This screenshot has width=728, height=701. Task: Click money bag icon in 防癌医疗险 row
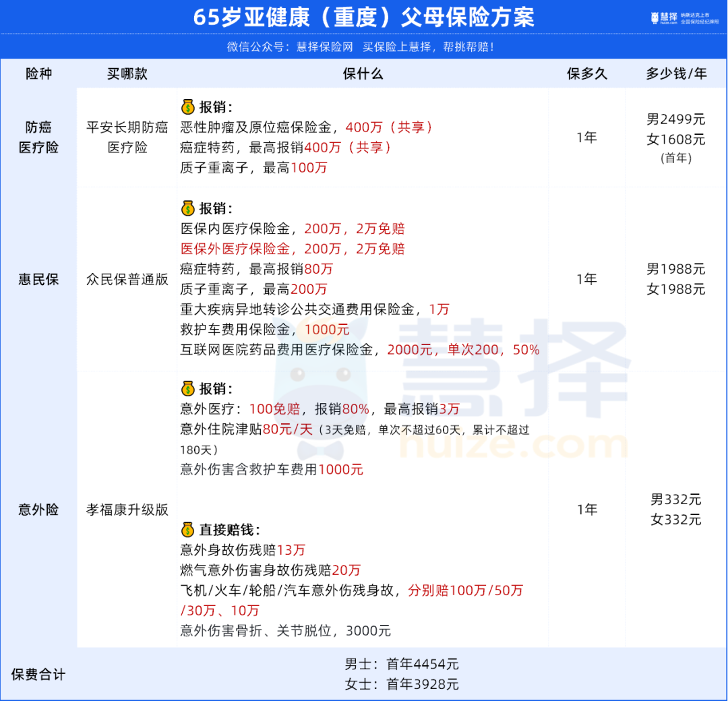pos(188,107)
